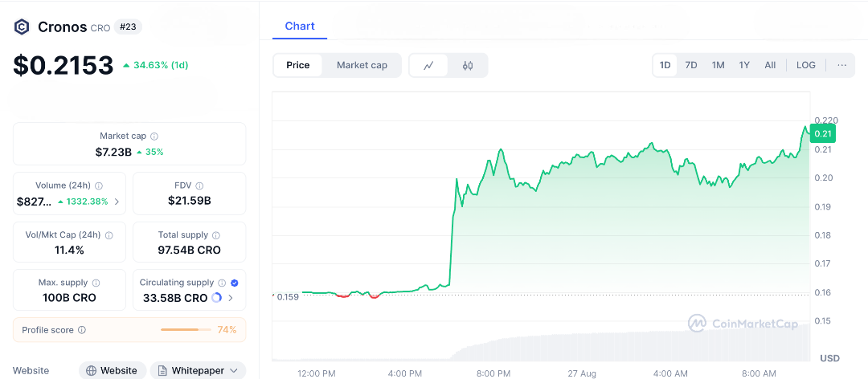
Task: Click the verified badge beside Circulating supply
Action: click(x=234, y=283)
